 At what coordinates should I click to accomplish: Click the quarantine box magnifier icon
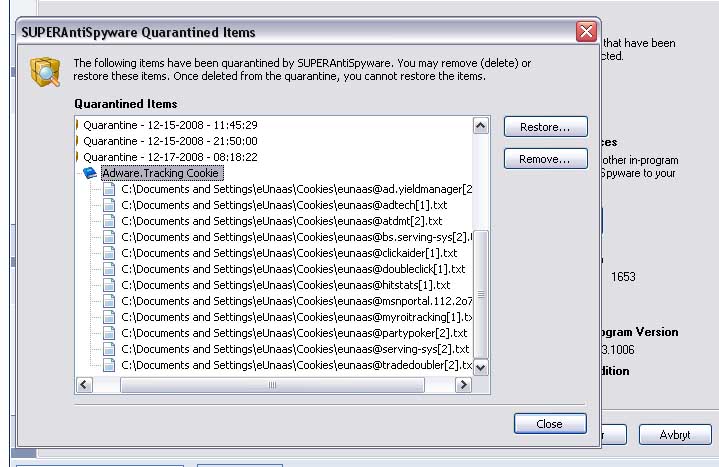(45, 72)
